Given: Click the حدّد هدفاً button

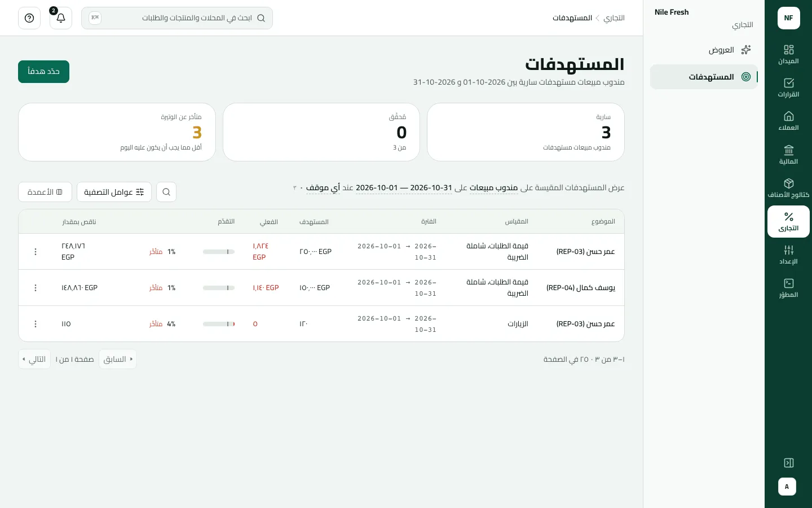Looking at the screenshot, I should point(43,72).
